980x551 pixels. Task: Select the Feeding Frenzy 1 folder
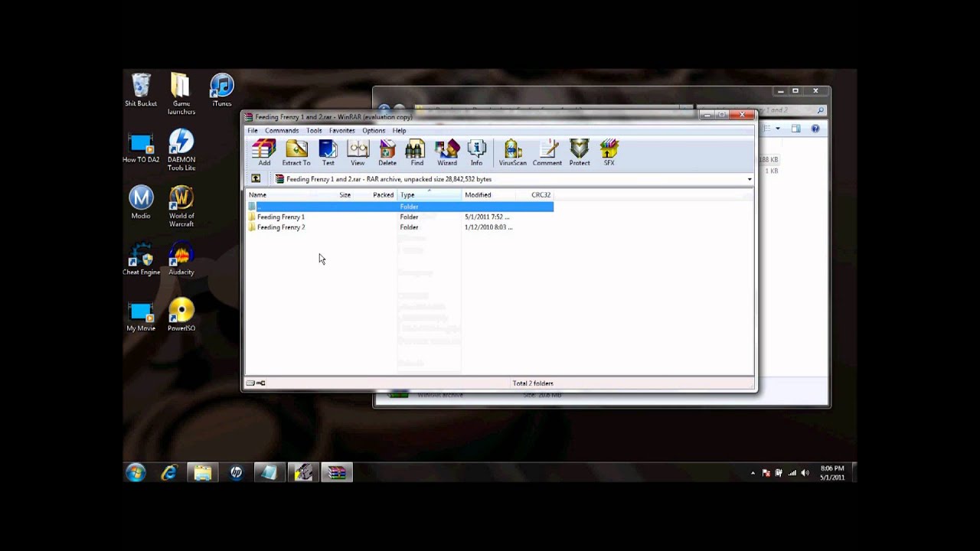280,217
